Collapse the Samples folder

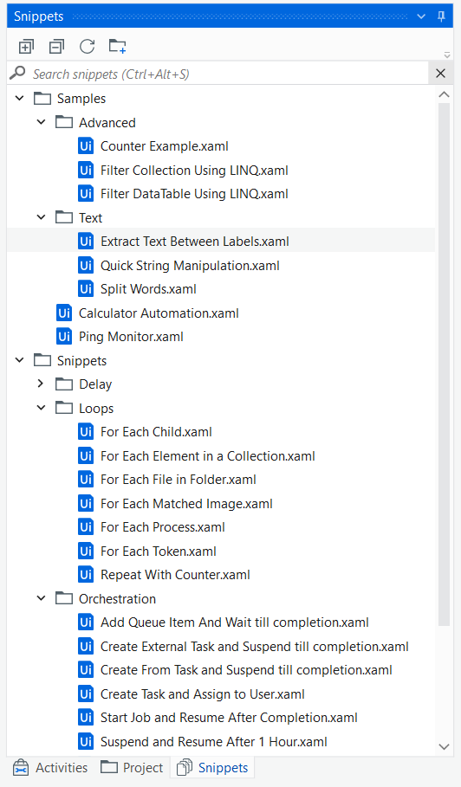point(20,98)
